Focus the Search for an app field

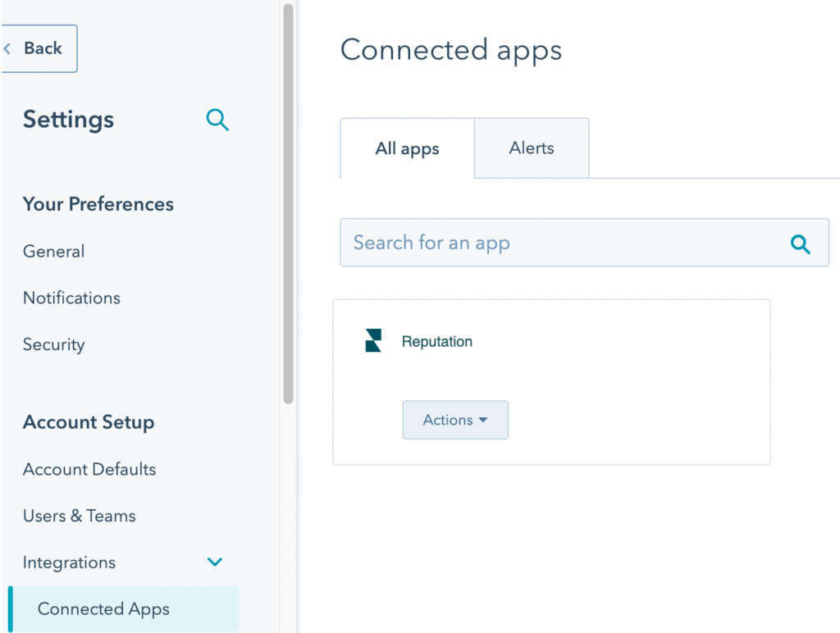click(x=558, y=243)
